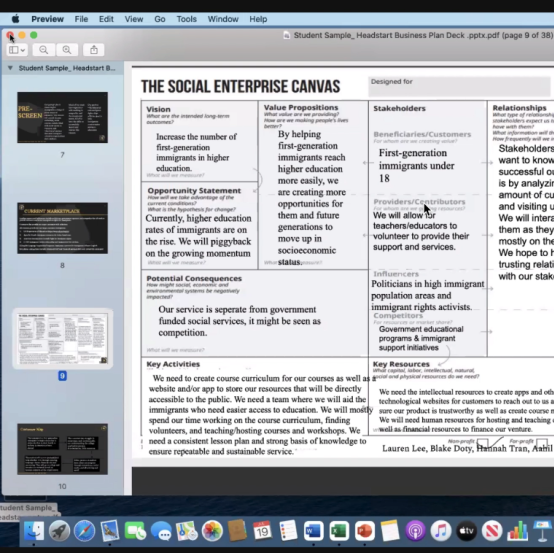Open News from the dock
The image size is (554, 553).
[492, 531]
